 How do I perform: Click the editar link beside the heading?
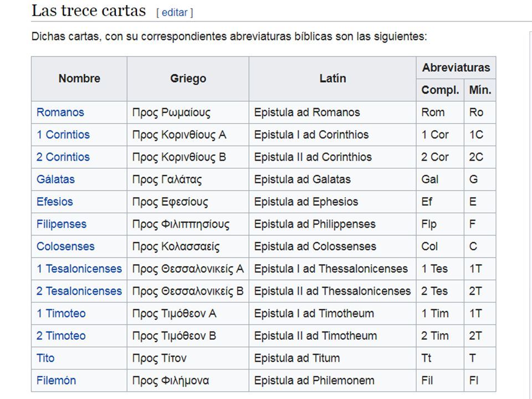point(175,13)
